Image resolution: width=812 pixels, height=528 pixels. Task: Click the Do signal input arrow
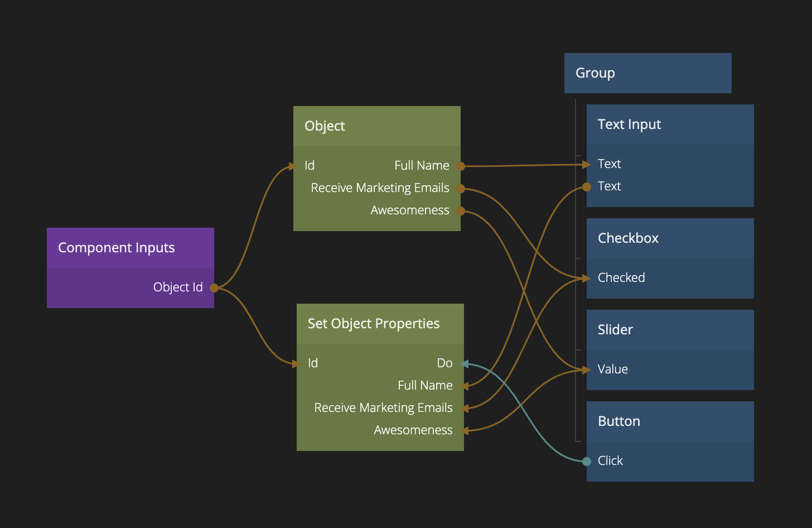click(x=464, y=364)
